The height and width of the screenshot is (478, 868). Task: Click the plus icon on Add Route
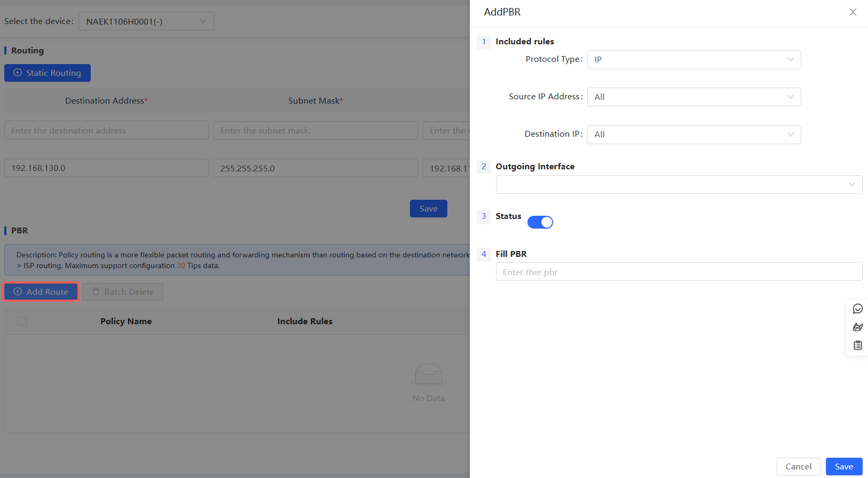18,292
